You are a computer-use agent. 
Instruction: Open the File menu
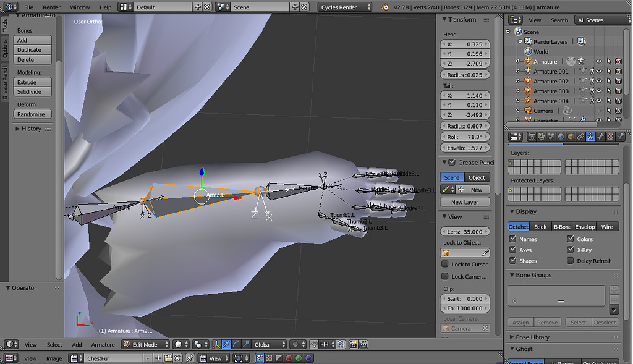pos(28,7)
